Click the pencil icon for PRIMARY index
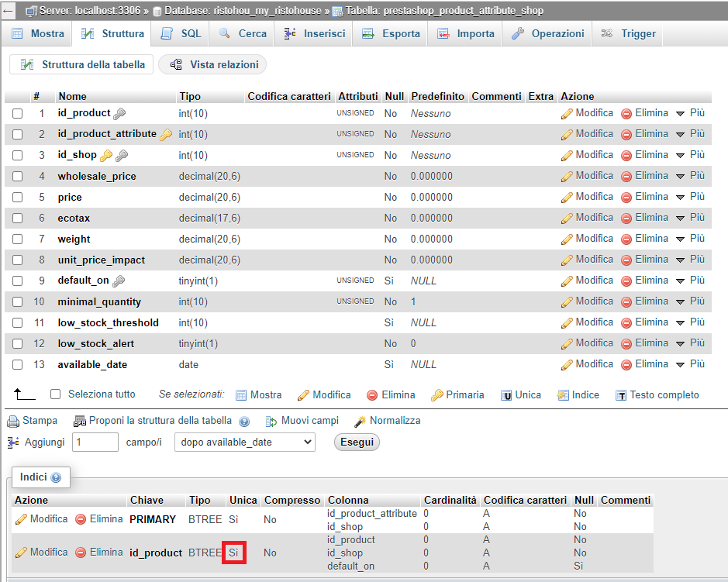 click(x=21, y=519)
